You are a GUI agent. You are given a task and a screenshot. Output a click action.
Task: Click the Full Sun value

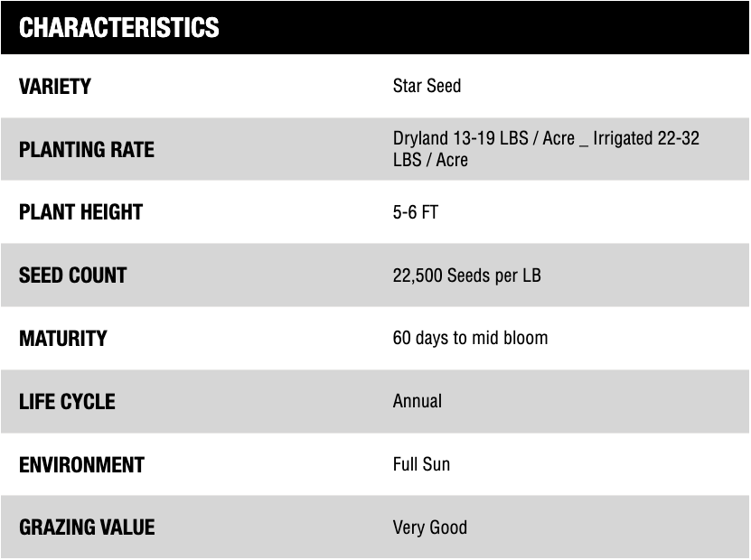pyautogui.click(x=421, y=464)
